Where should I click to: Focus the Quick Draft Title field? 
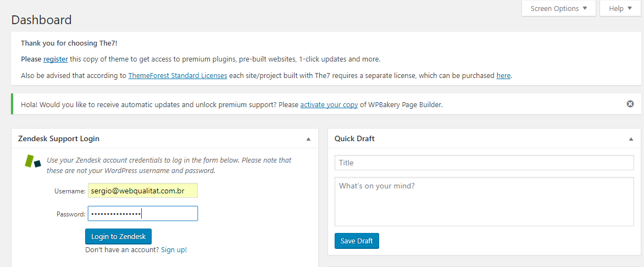point(484,163)
